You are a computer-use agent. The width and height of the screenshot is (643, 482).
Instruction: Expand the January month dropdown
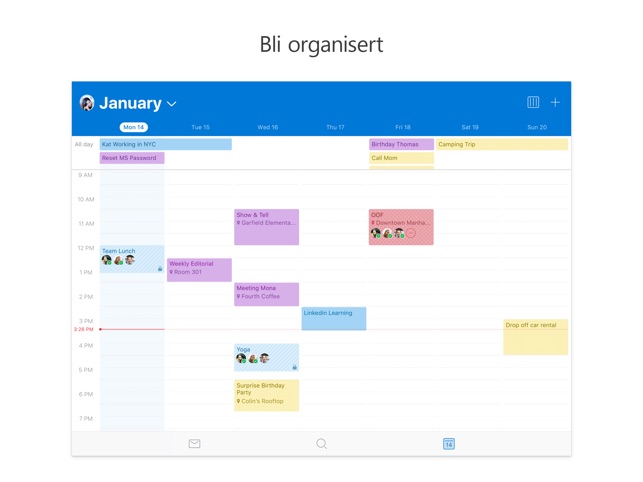tap(171, 104)
